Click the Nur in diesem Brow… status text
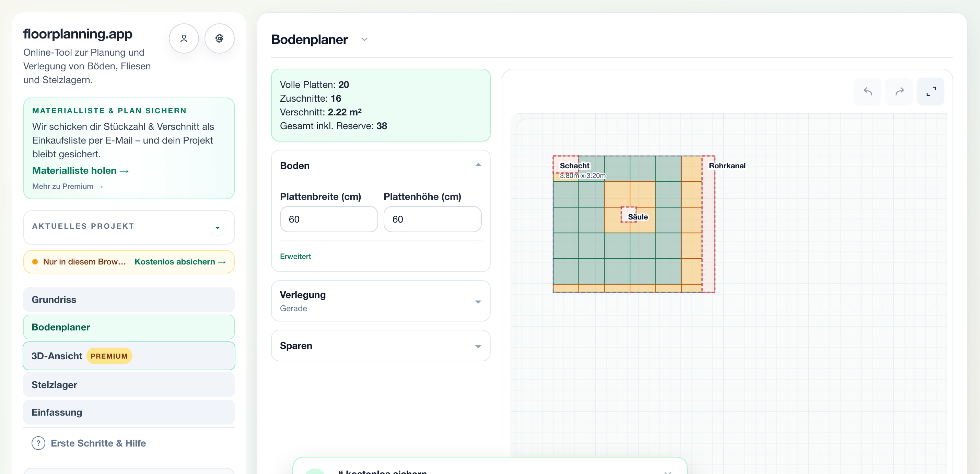 pos(84,262)
